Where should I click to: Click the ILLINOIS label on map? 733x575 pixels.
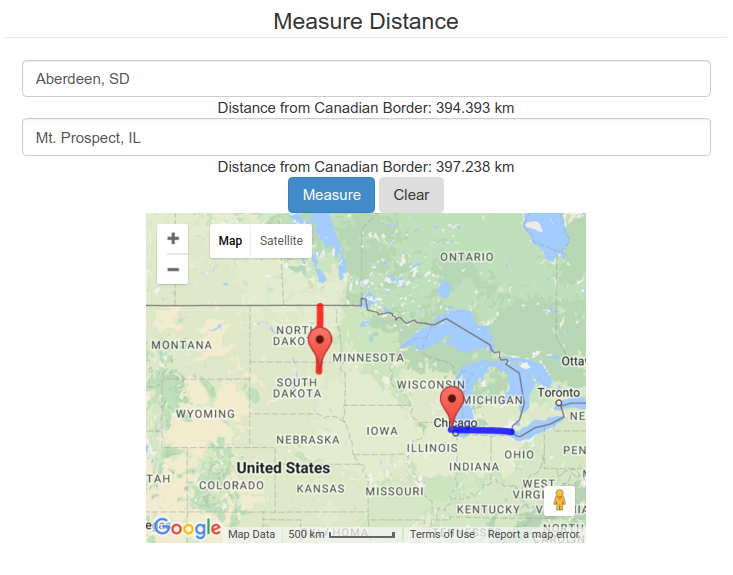coord(432,448)
